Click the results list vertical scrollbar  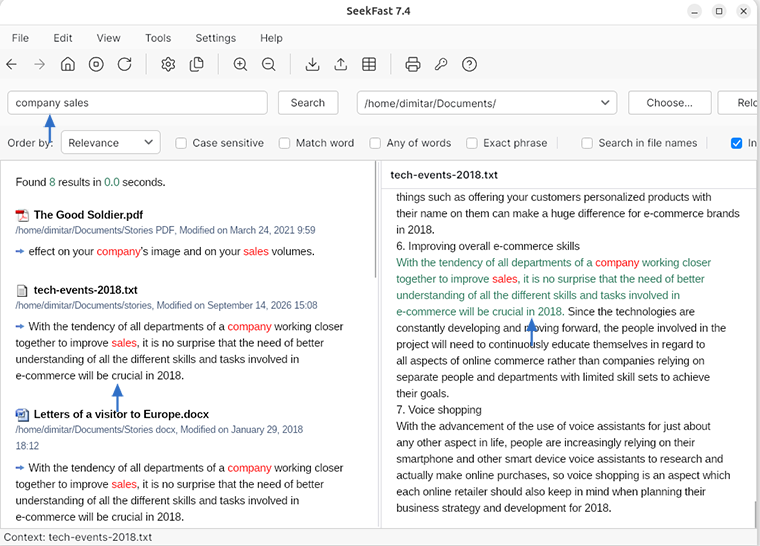pos(376,220)
